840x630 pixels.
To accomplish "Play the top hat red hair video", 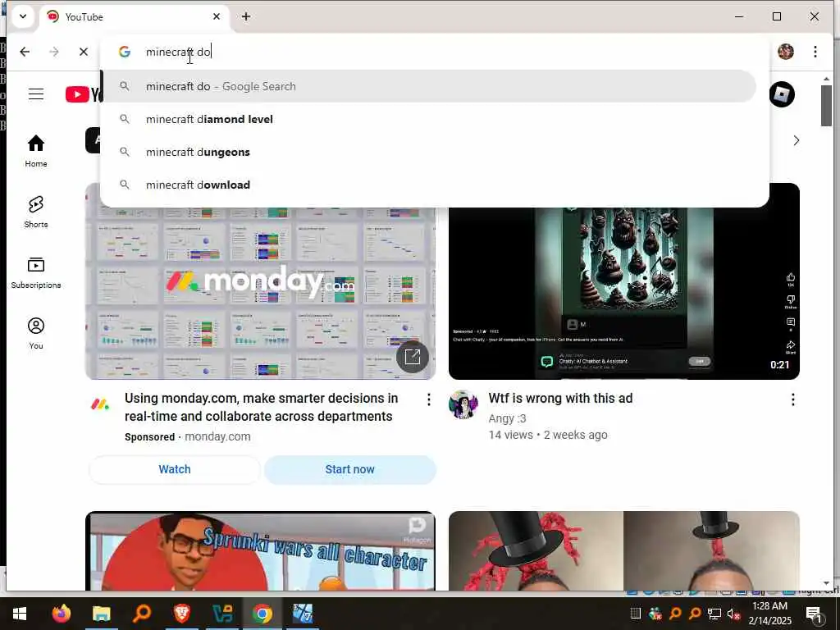I will 624,551.
